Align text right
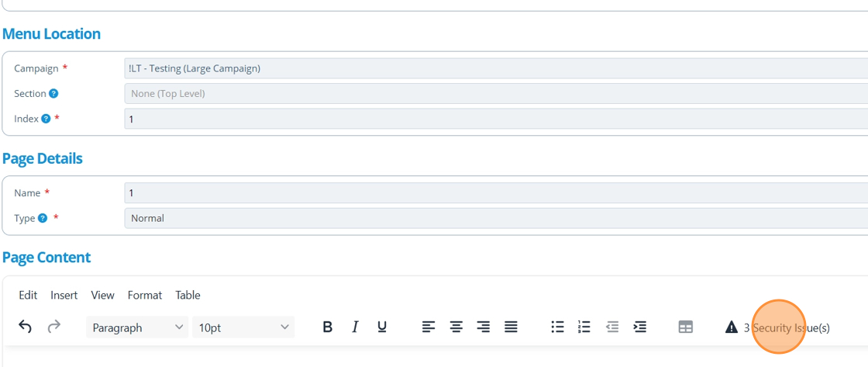This screenshot has height=367, width=868. (484, 327)
